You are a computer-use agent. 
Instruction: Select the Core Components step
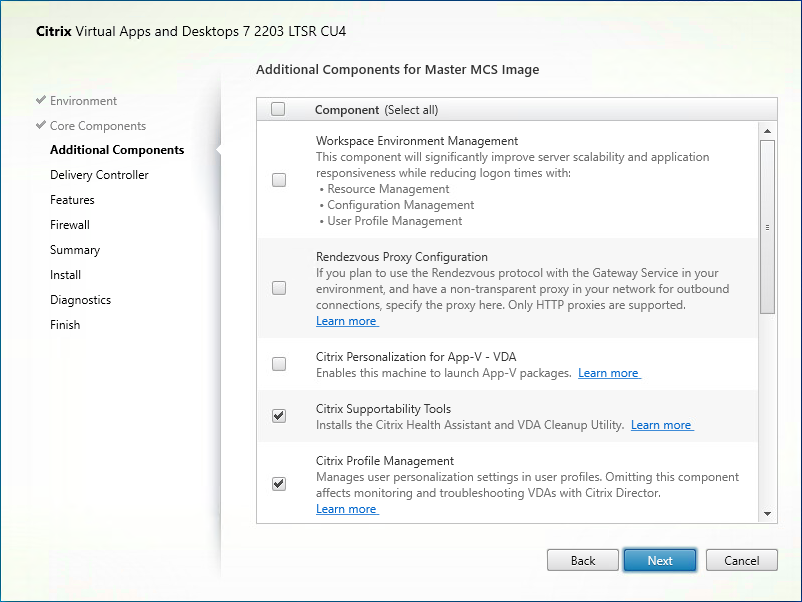tap(97, 126)
